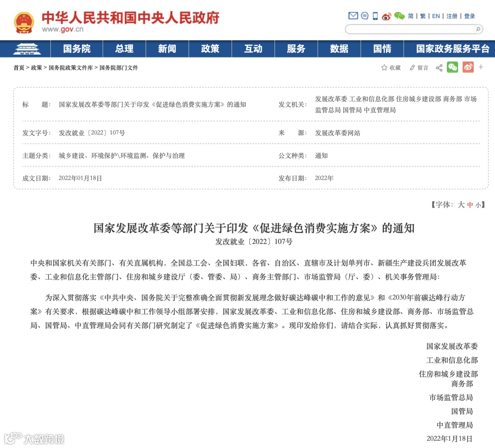Click the search magnifier icon

point(478,29)
